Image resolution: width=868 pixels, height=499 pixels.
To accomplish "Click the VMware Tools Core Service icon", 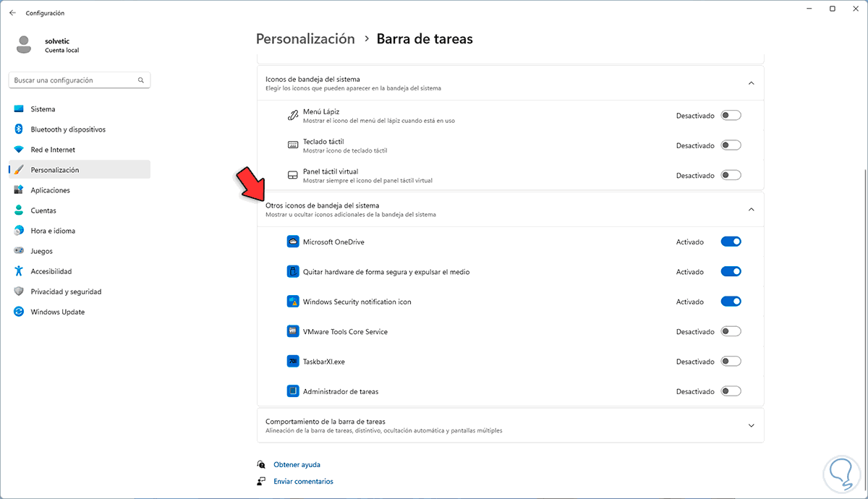I will pos(293,332).
